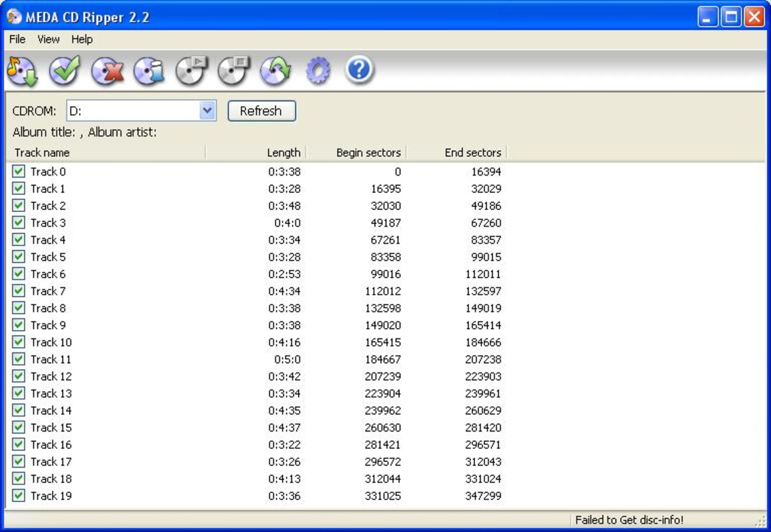Click the Album title and artist label
771x532 pixels.
click(84, 132)
